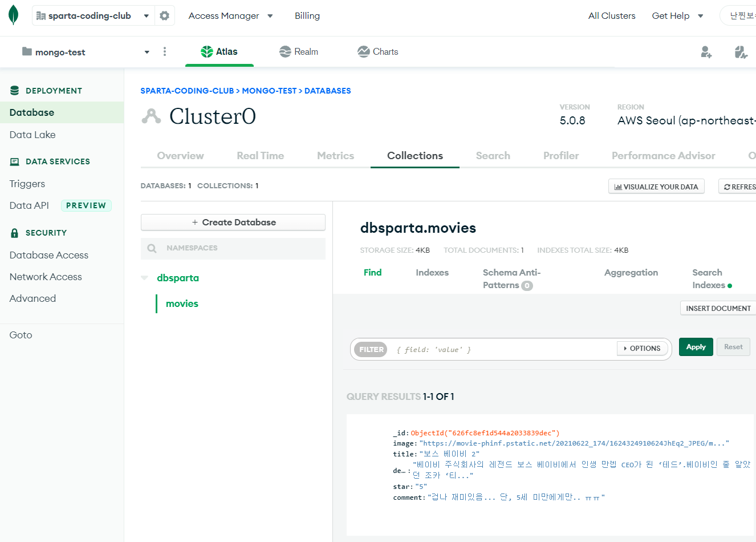Collapse the dbsparta database tree
The image size is (756, 542).
[144, 278]
